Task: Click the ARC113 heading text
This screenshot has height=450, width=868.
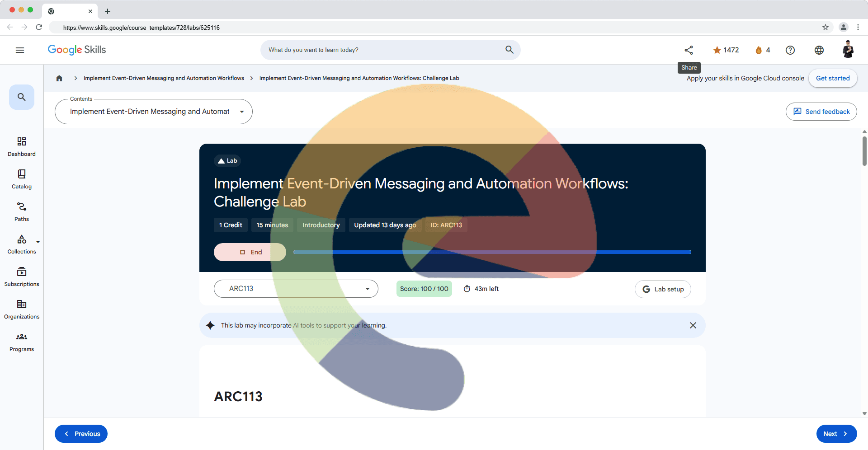Action: coord(238,397)
